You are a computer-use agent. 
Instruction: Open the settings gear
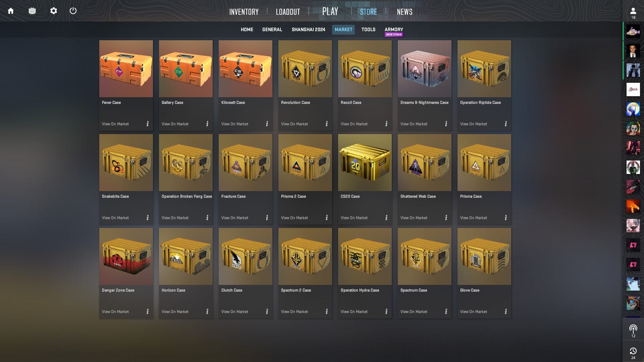[54, 11]
